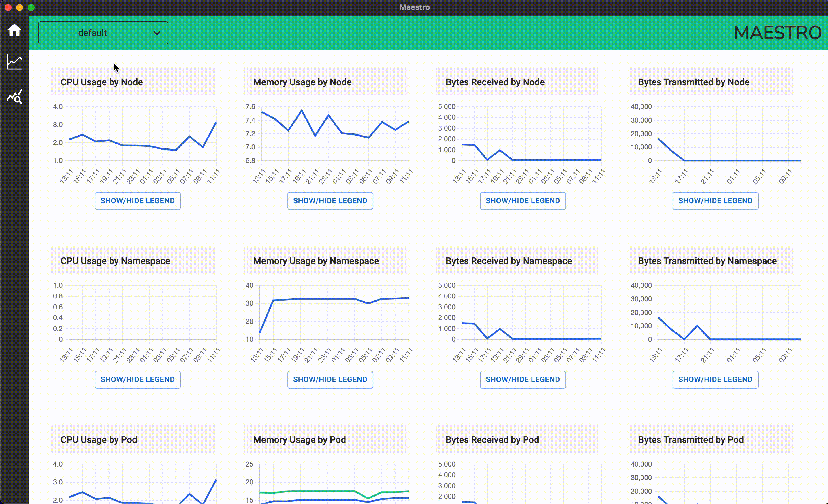
Task: Toggle legend for CPU Usage by Node
Action: coord(138,201)
